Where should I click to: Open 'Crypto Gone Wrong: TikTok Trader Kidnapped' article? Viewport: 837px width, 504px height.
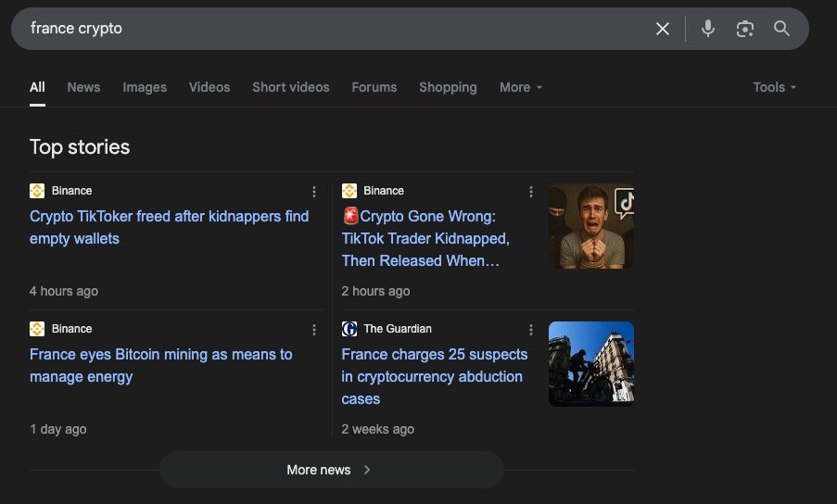pyautogui.click(x=425, y=238)
